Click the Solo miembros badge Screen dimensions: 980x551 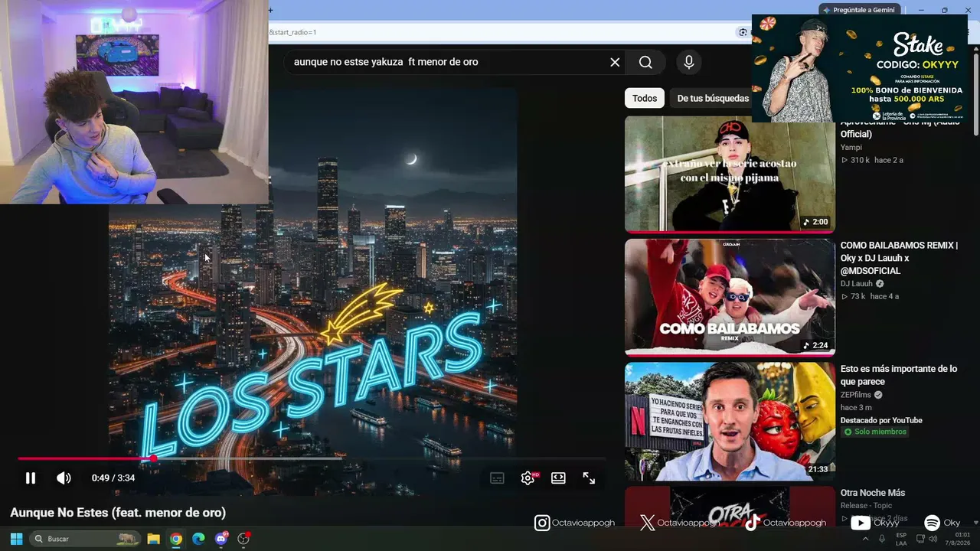click(874, 432)
